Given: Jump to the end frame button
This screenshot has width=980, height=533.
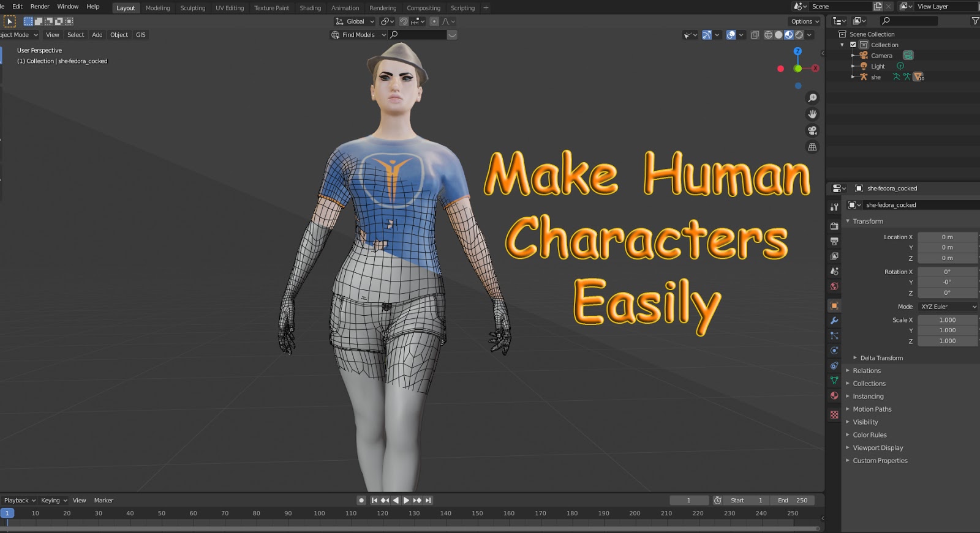Looking at the screenshot, I should pos(428,501).
